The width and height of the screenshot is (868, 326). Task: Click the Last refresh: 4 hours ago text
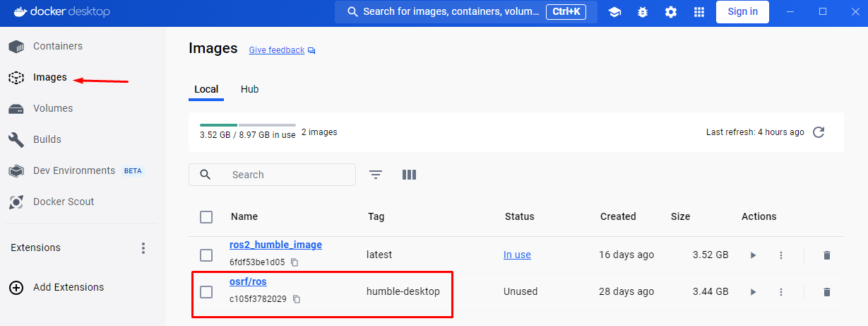click(755, 132)
